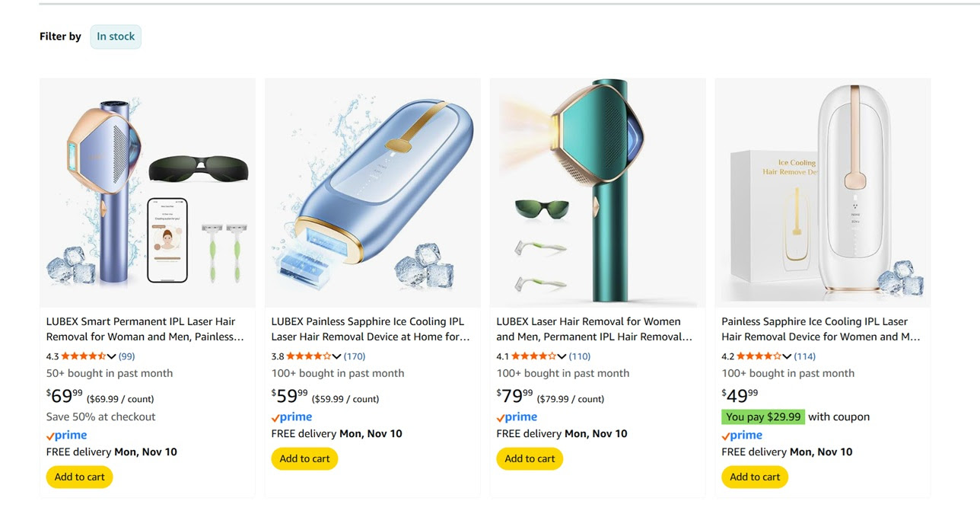Open the purple LUBEX Smart IPL product image
Screen dimensions: 980x530
coord(147,193)
